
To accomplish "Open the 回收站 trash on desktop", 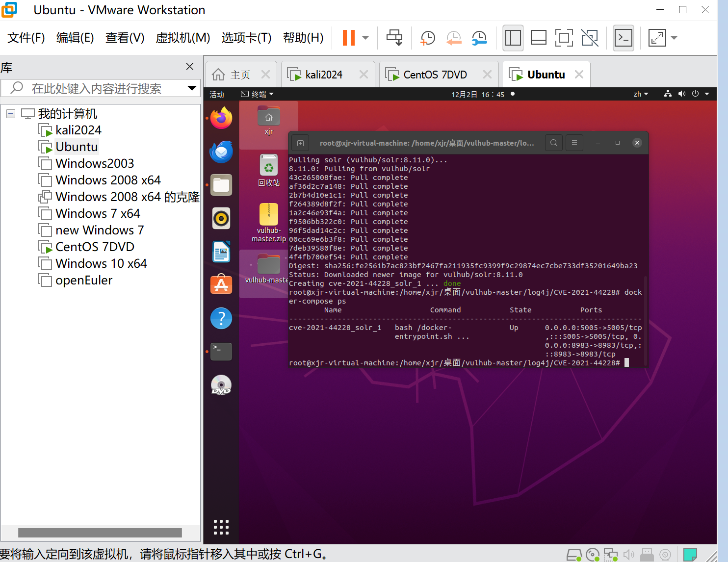I will [x=269, y=171].
